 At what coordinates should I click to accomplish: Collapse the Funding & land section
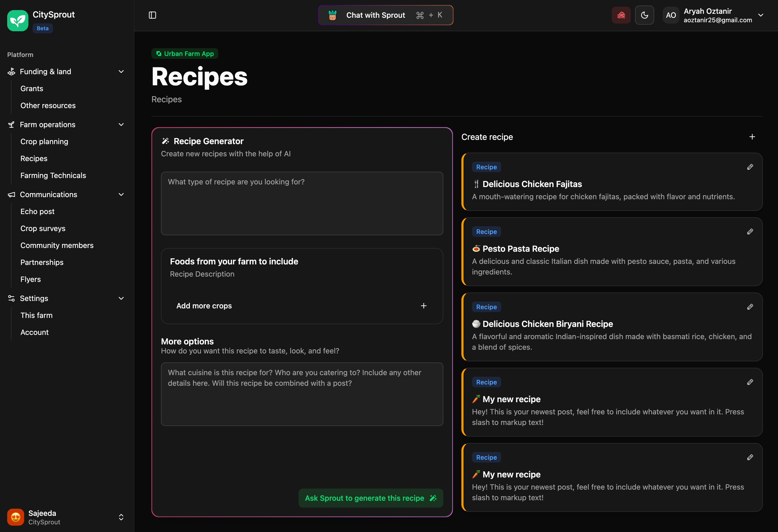click(x=121, y=72)
